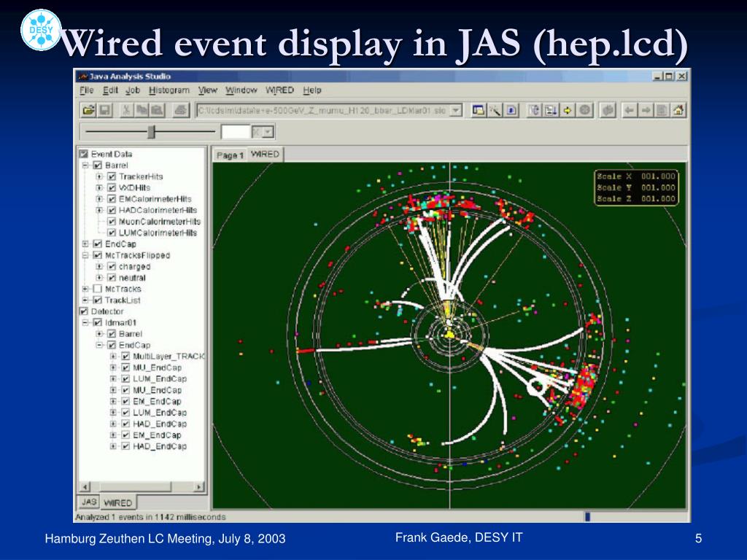Open the Histogram menu
The image size is (747, 560).
169,90
